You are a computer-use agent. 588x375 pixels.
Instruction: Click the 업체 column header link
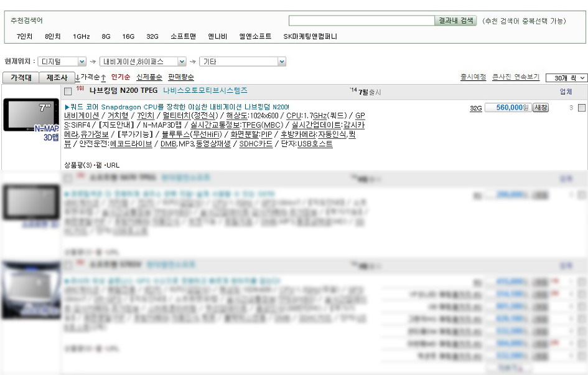(566, 92)
